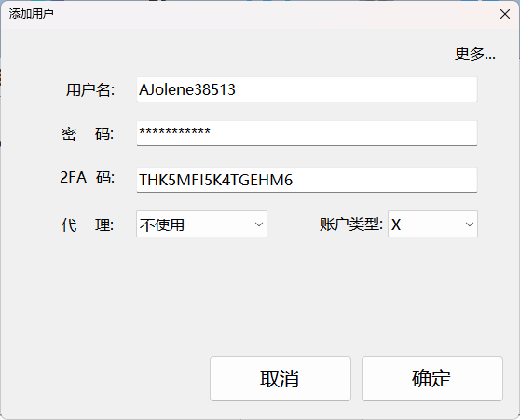Click the 代 理: label

tap(88, 225)
